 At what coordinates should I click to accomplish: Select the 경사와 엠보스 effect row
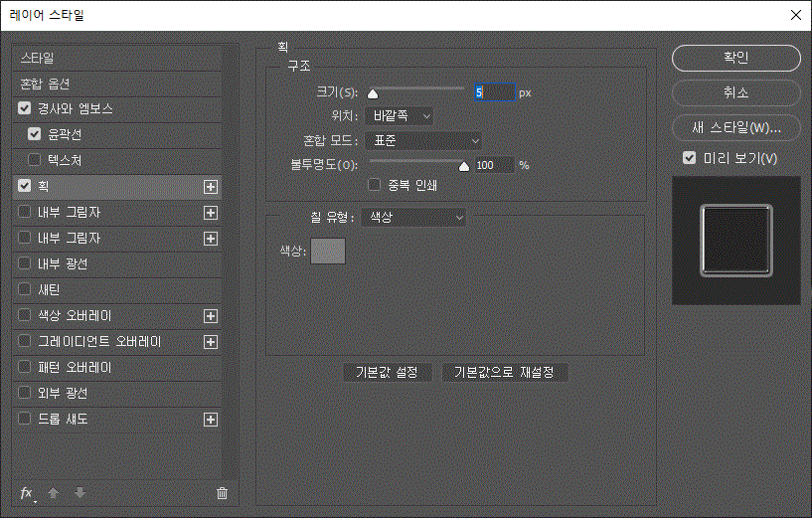(x=117, y=109)
